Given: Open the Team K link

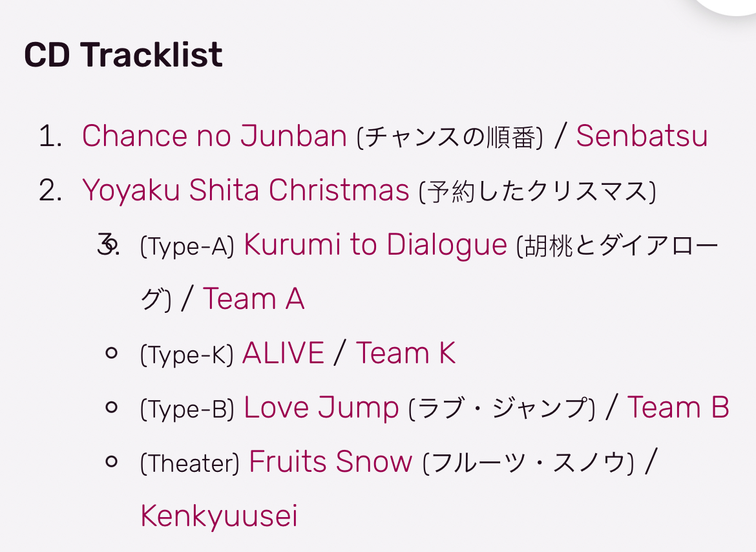Looking at the screenshot, I should click(x=406, y=353).
